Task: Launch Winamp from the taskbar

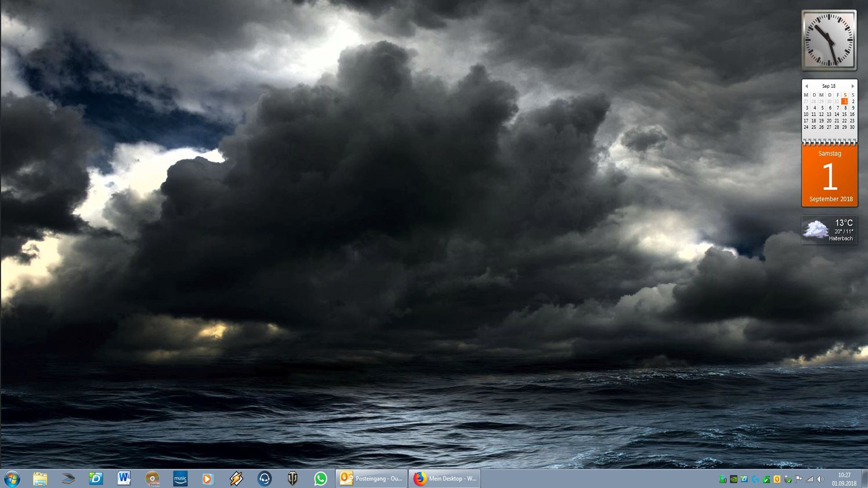Action: (236, 479)
